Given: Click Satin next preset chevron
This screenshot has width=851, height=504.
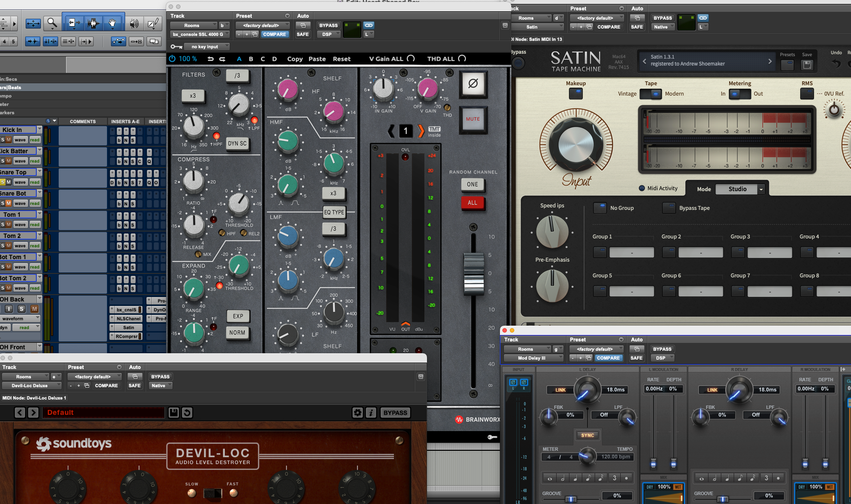Looking at the screenshot, I should pyautogui.click(x=770, y=61).
